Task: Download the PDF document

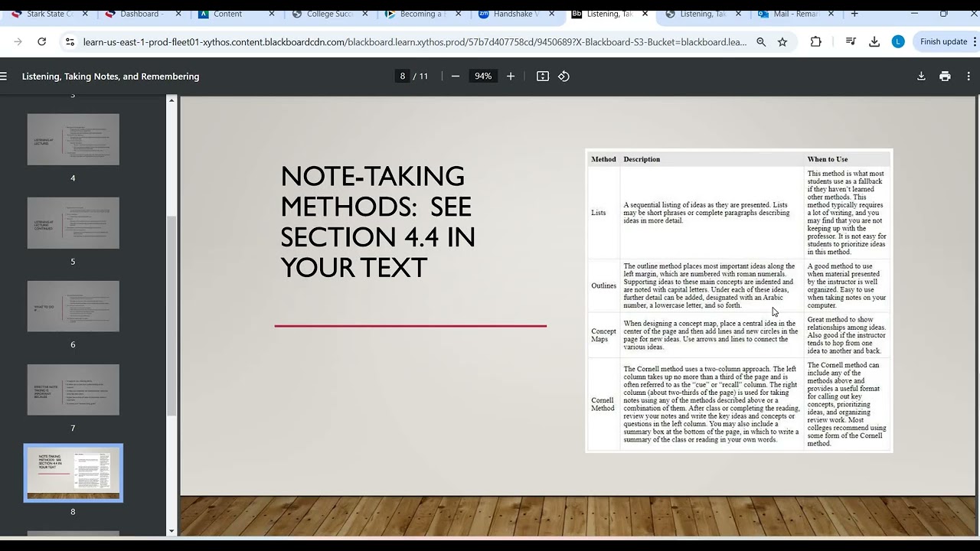Action: (x=921, y=77)
